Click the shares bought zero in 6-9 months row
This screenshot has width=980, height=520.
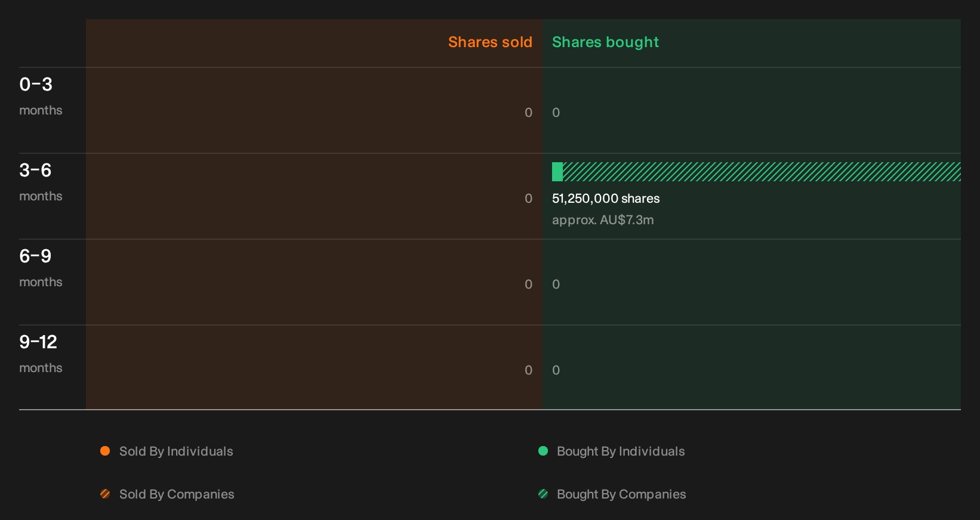(x=556, y=284)
